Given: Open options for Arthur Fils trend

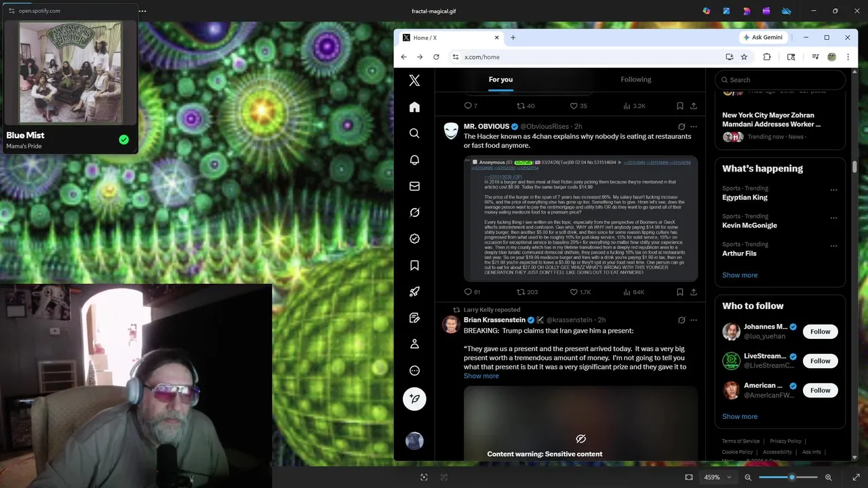Looking at the screenshot, I should click(833, 245).
